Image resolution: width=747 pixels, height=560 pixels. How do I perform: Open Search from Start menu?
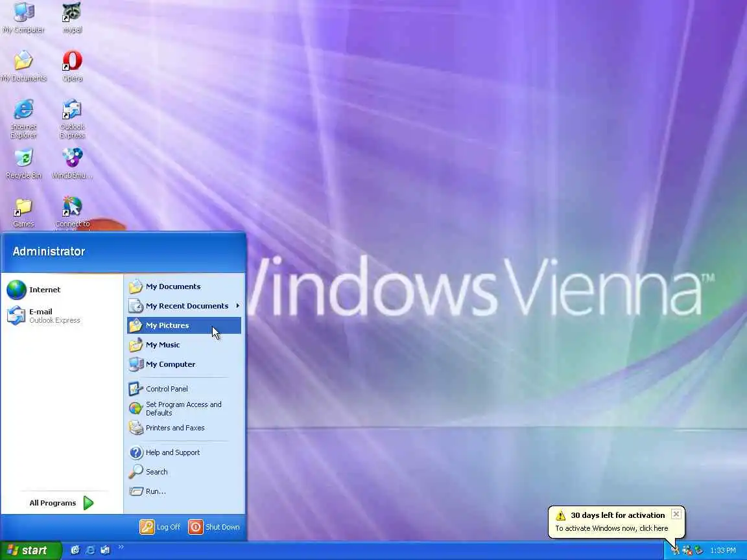click(184, 472)
